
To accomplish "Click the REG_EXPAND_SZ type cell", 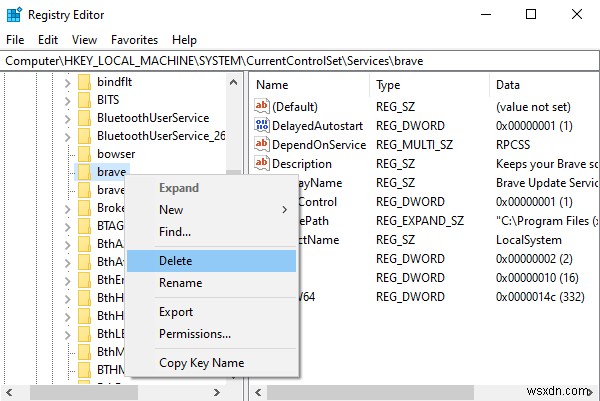I will (x=420, y=221).
